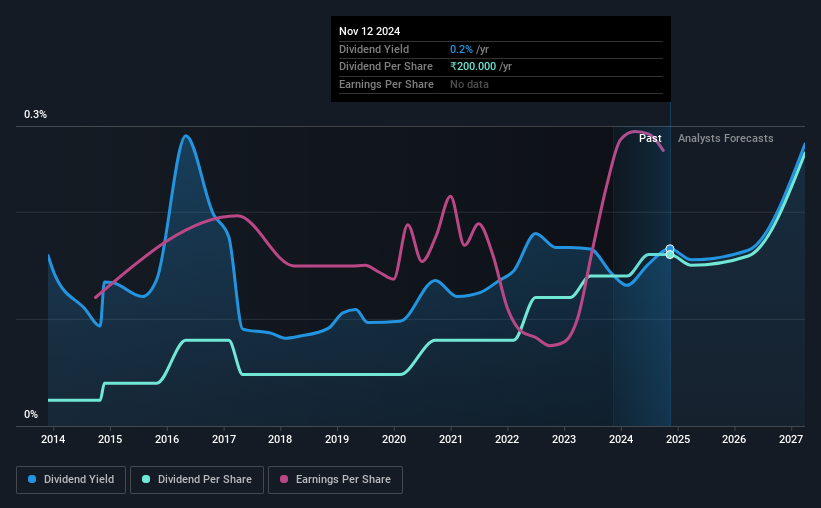Viewport: 821px width, 508px height.
Task: Click the pink Earnings Per Share legend dot
Action: tap(284, 479)
